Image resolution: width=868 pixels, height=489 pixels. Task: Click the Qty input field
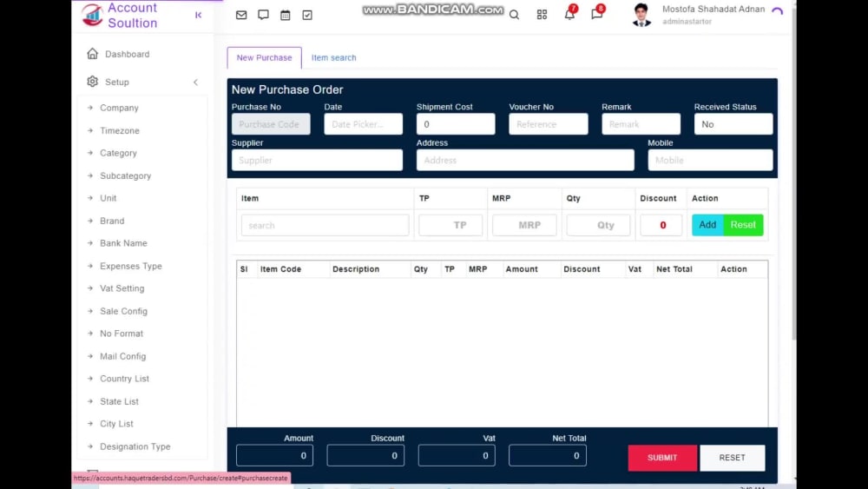pyautogui.click(x=598, y=225)
